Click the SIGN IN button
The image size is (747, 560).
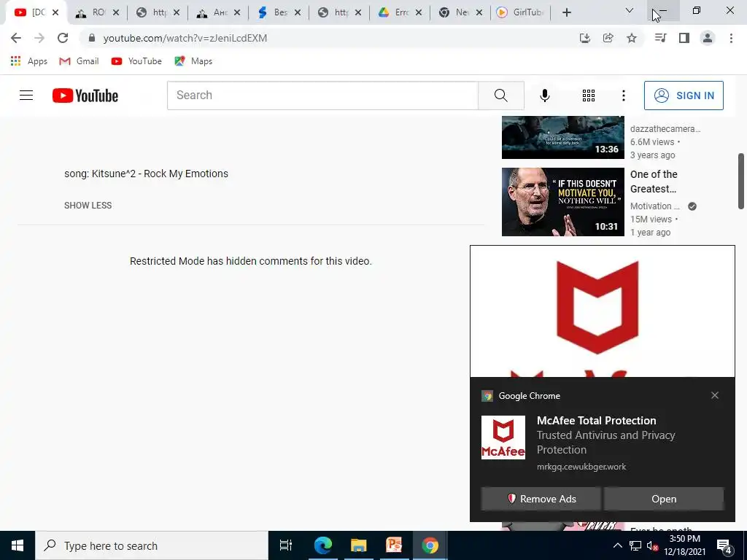[684, 96]
